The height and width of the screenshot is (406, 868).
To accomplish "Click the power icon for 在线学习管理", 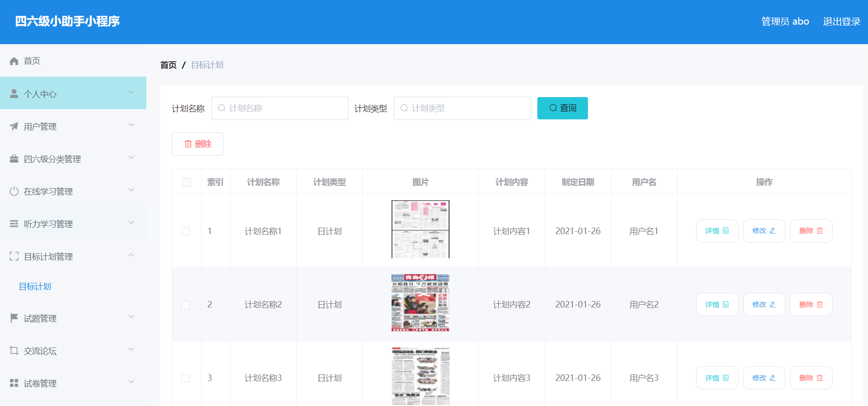I will tap(14, 191).
